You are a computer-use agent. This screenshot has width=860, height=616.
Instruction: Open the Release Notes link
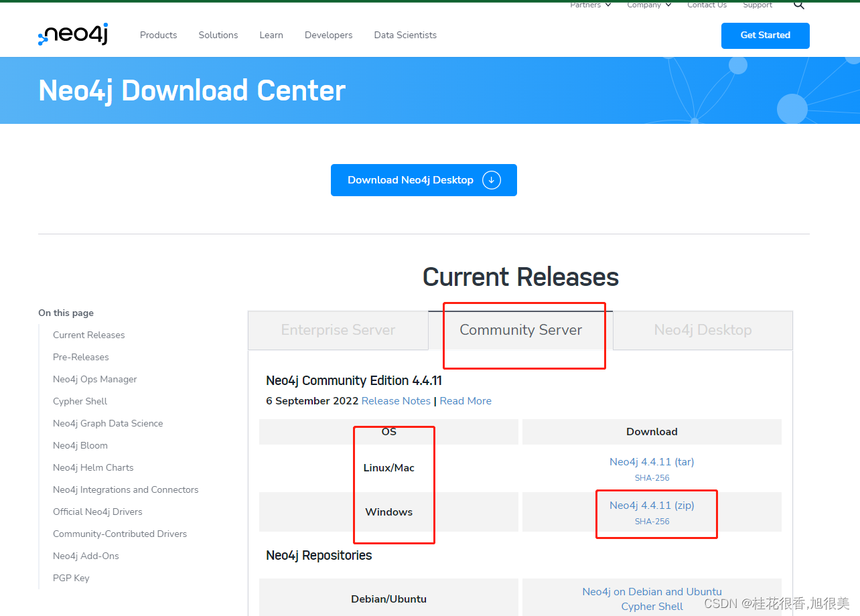pyautogui.click(x=396, y=401)
